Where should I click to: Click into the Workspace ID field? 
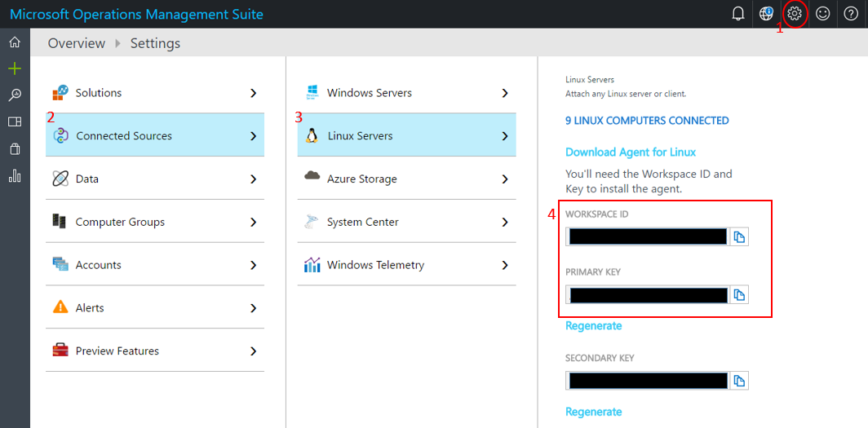[648, 237]
